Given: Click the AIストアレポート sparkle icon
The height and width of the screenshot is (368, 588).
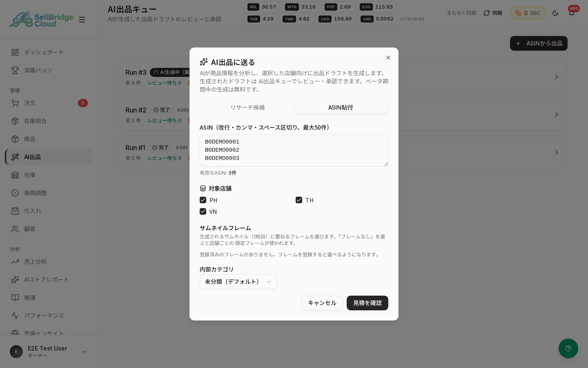Looking at the screenshot, I should (x=15, y=280).
